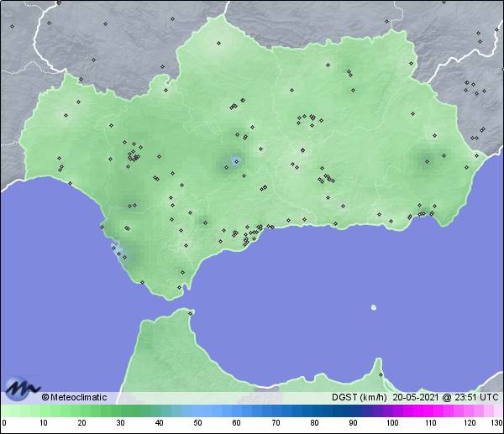Click the scale label 60
Image resolution: width=504 pixels, height=434 pixels.
[237, 423]
